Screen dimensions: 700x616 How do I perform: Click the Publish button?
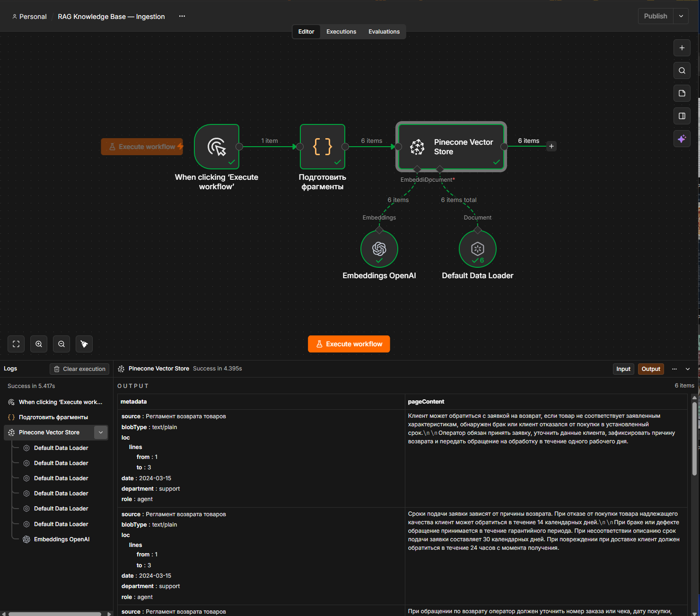point(656,16)
